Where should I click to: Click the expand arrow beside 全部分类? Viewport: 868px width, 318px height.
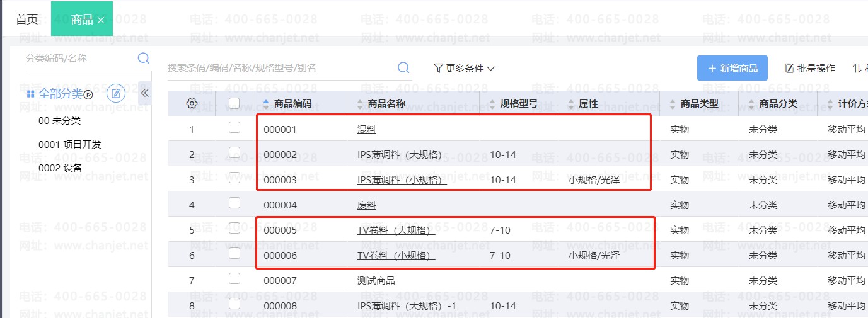pyautogui.click(x=89, y=94)
